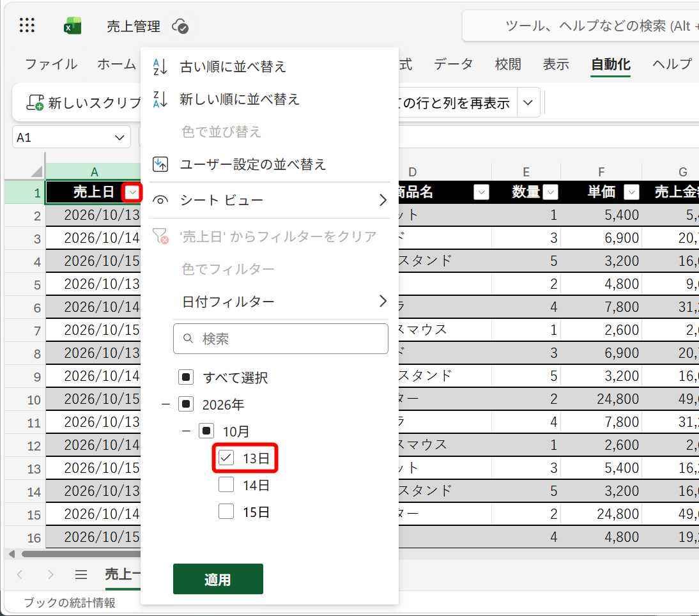Screen dimensions: 699x616
Task: Toggle the すべて選択 checkbox
Action: [186, 377]
